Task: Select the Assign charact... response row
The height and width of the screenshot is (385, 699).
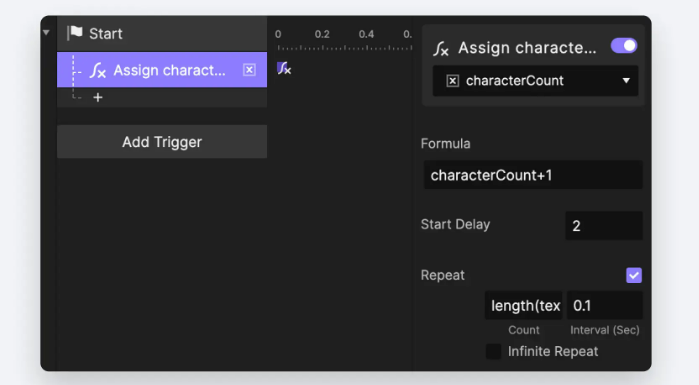Action: point(162,70)
